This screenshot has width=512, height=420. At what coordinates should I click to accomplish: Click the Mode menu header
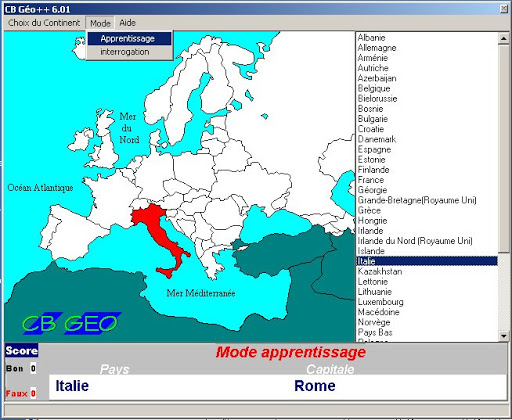(x=100, y=23)
